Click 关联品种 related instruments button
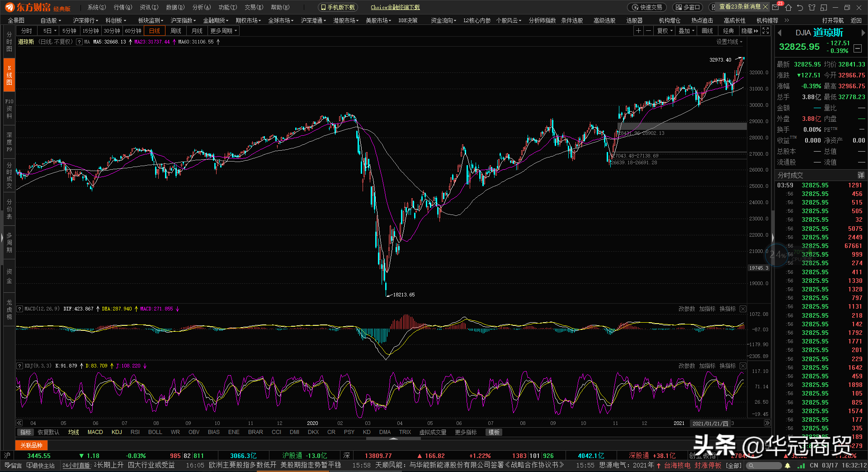The height and width of the screenshot is (472, 868). pyautogui.click(x=31, y=445)
